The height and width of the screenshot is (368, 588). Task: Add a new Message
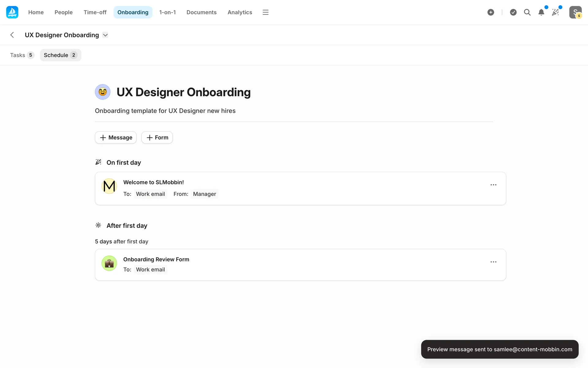click(116, 138)
